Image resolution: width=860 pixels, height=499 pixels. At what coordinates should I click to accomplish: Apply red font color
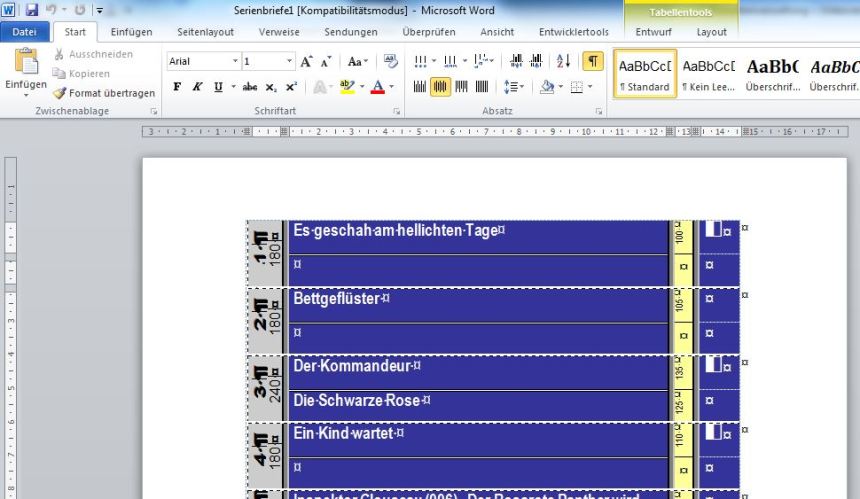378,87
